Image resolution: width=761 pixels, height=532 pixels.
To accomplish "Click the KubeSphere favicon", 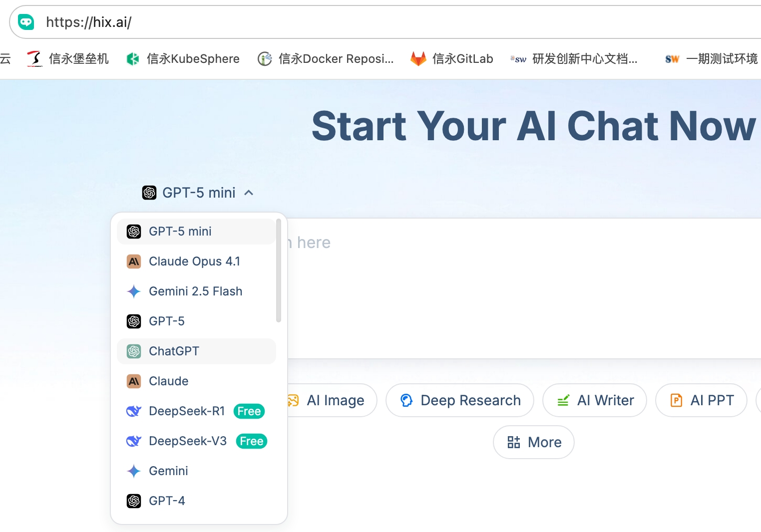I will pyautogui.click(x=133, y=59).
